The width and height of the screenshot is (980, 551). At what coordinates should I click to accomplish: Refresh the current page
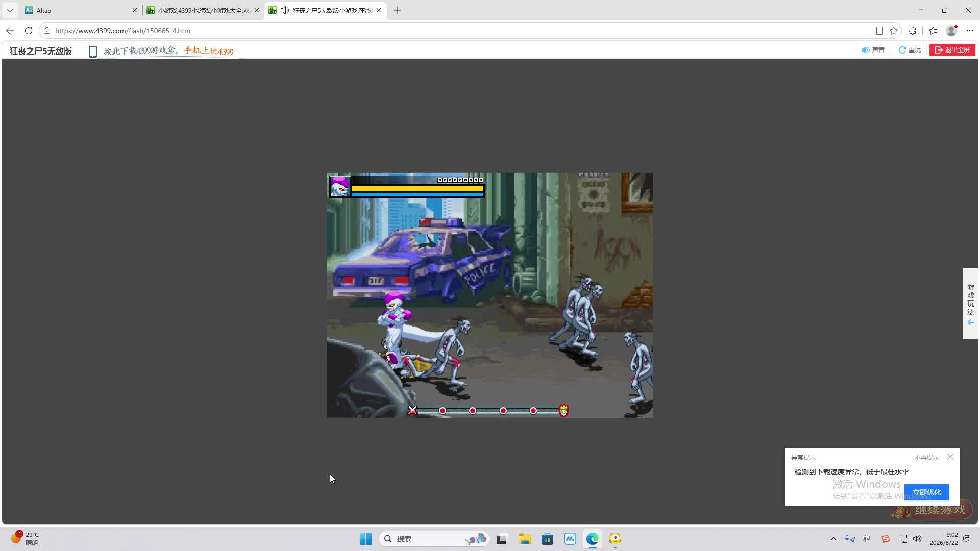pyautogui.click(x=29, y=31)
